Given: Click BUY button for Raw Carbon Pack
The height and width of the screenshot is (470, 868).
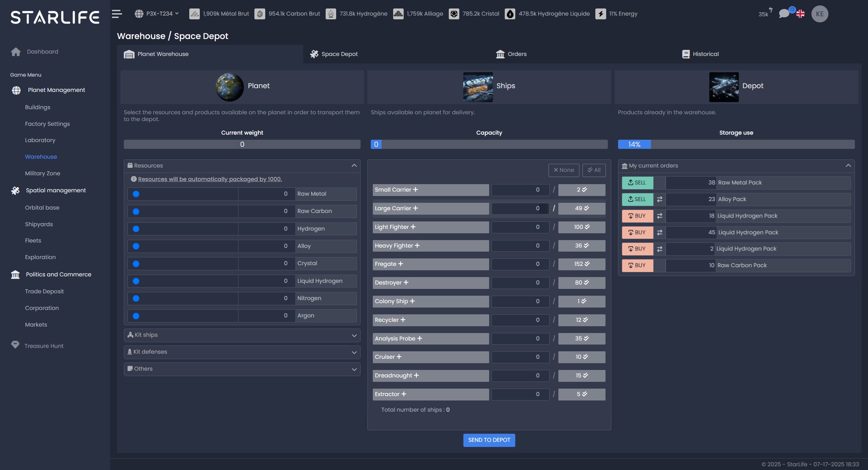Looking at the screenshot, I should coord(637,266).
